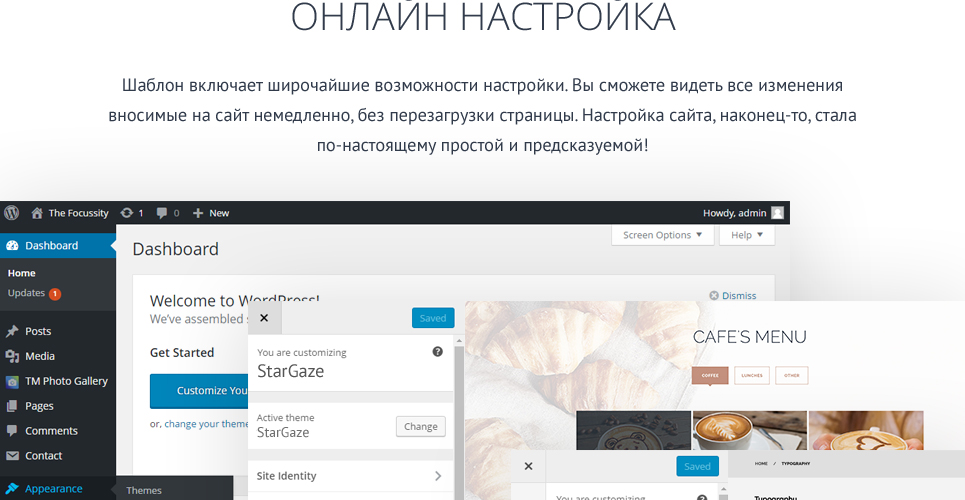Screen dimensions: 965x500
Task: Click the Comments icon in sidebar
Action: click(12, 431)
